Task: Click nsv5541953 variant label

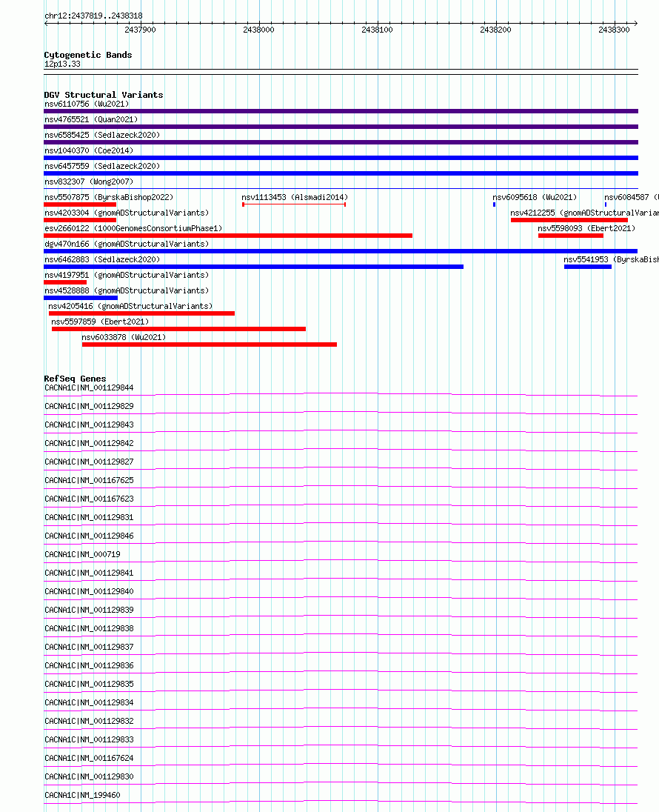Action: click(x=611, y=259)
